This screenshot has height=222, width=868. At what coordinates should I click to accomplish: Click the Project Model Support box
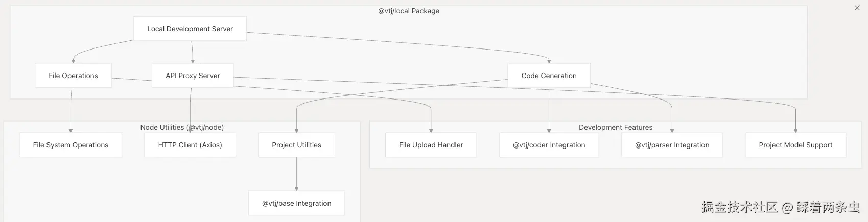tap(795, 145)
